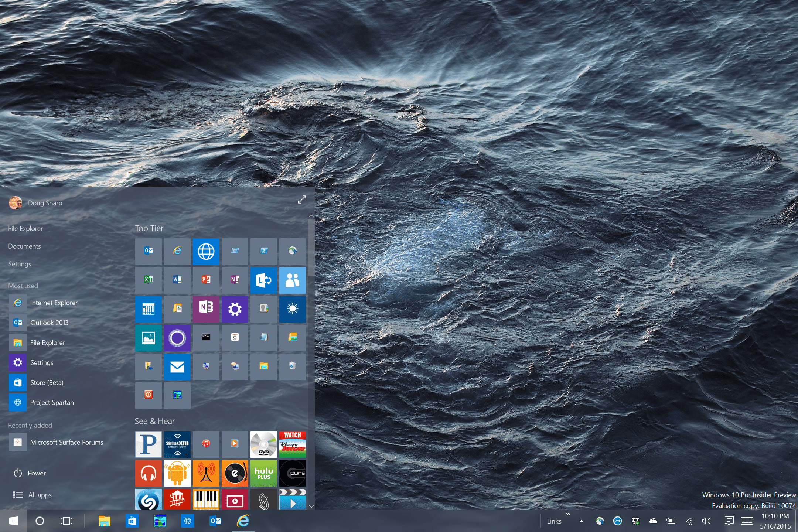This screenshot has height=532, width=798.
Task: Open the Recycle Bin tile
Action: pos(293,366)
